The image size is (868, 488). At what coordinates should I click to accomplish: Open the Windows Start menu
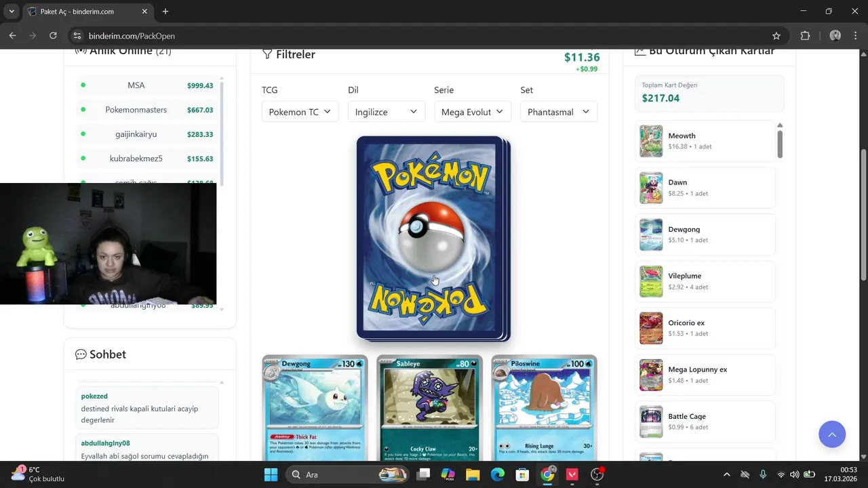(x=271, y=474)
